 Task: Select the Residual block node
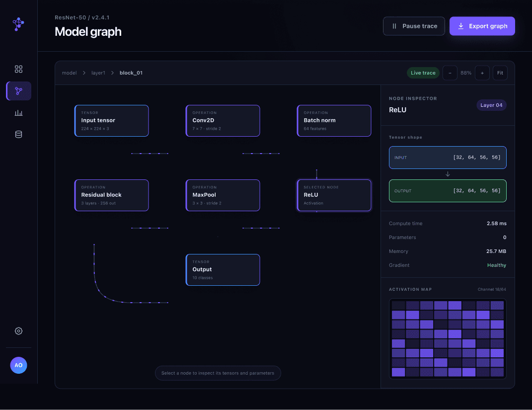[x=112, y=195]
